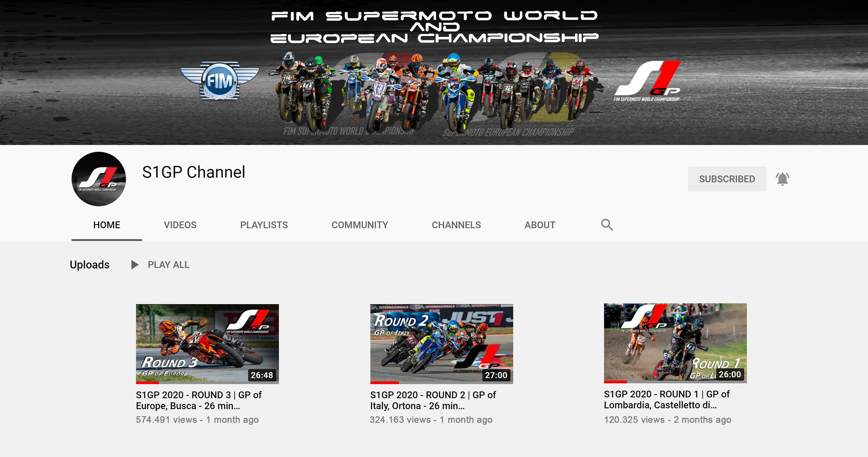This screenshot has height=457, width=868.
Task: View the ABOUT tab
Action: 540,225
